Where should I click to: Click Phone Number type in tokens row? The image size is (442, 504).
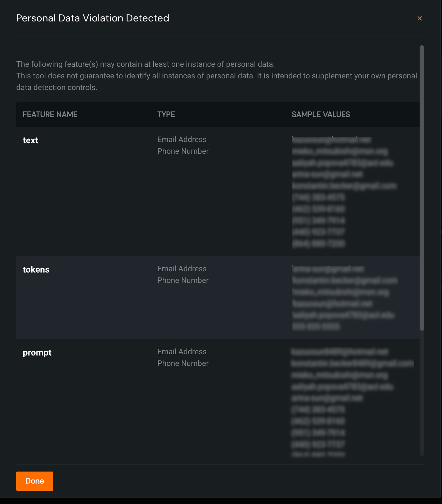(183, 280)
